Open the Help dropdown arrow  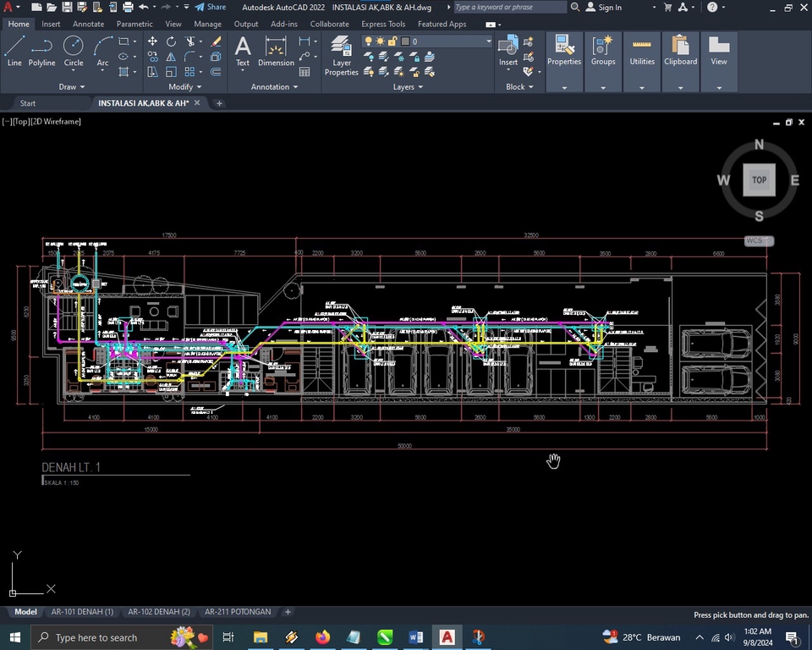pos(723,8)
